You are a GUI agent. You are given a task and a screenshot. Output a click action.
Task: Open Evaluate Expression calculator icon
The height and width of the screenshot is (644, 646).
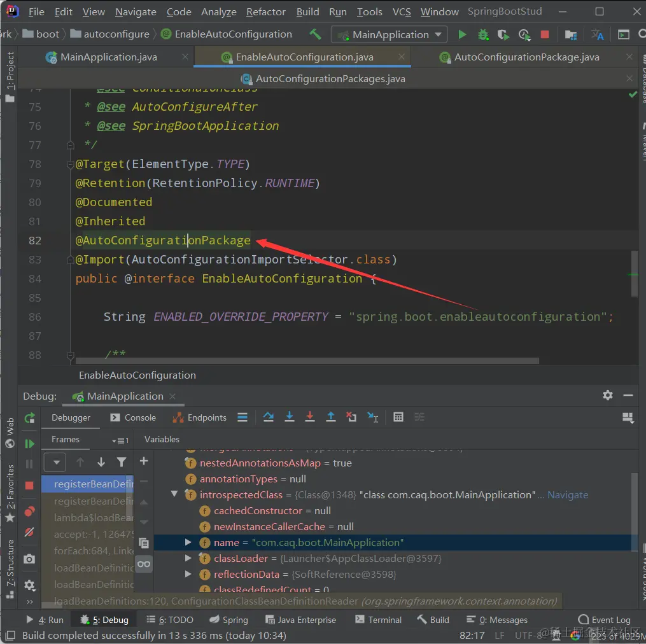click(x=398, y=417)
